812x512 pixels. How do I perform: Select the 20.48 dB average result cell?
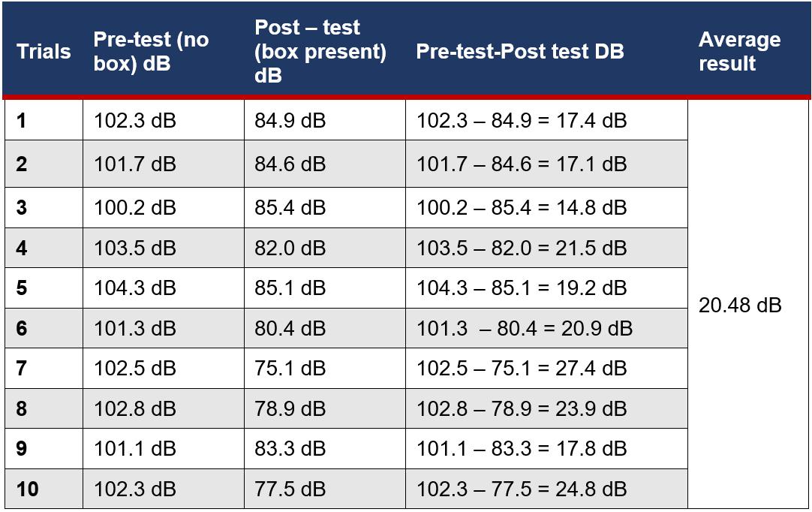click(748, 305)
